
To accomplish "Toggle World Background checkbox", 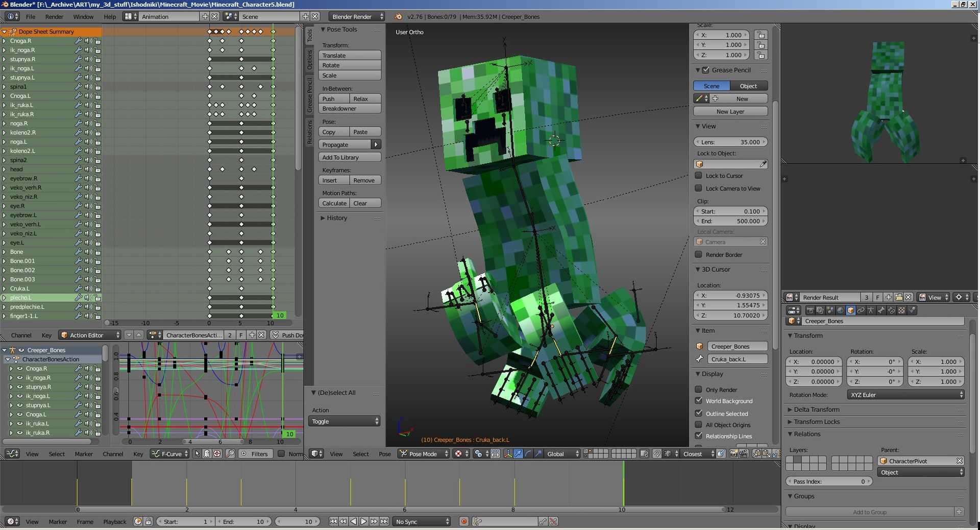I will point(699,401).
